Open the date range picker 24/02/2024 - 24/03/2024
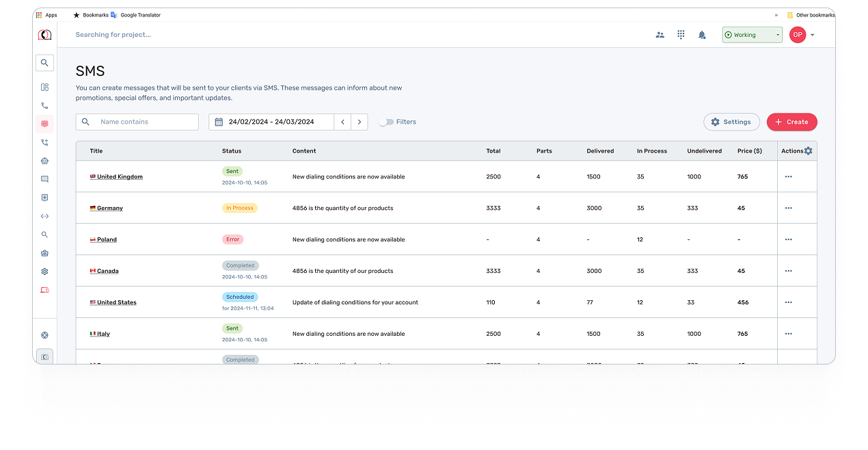This screenshot has width=868, height=450. (271, 122)
